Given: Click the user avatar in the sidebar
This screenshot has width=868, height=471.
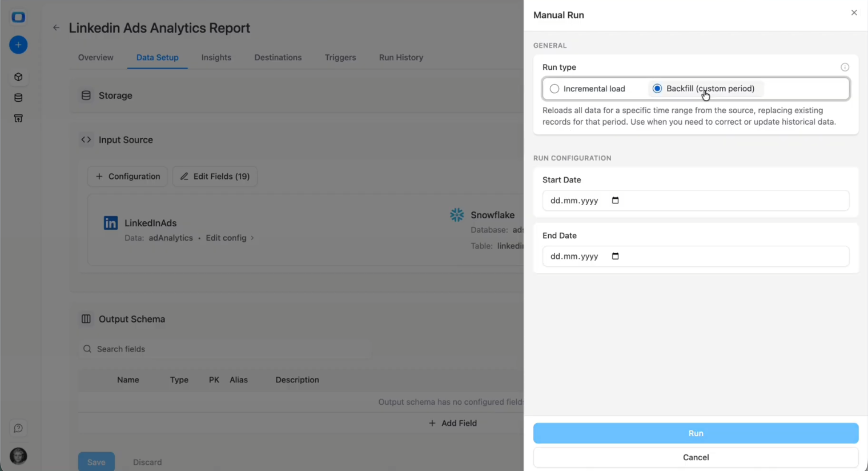Looking at the screenshot, I should 18,456.
